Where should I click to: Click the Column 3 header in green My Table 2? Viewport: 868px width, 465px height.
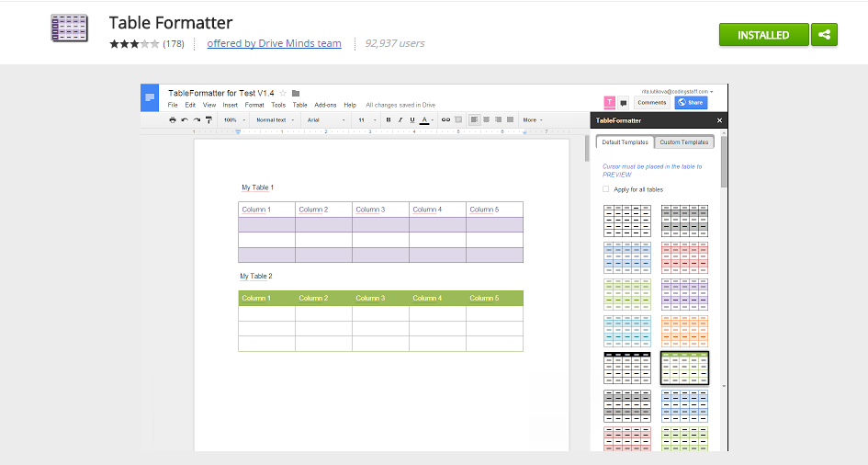(x=381, y=298)
